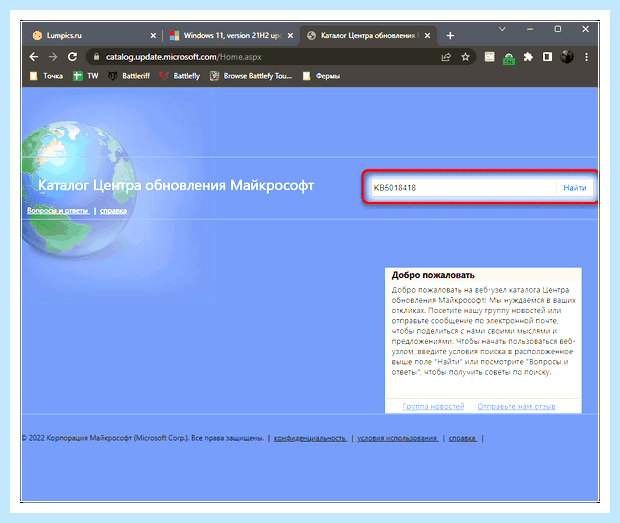Open the green VPN lock extension
The image size is (620, 523).
(509, 58)
